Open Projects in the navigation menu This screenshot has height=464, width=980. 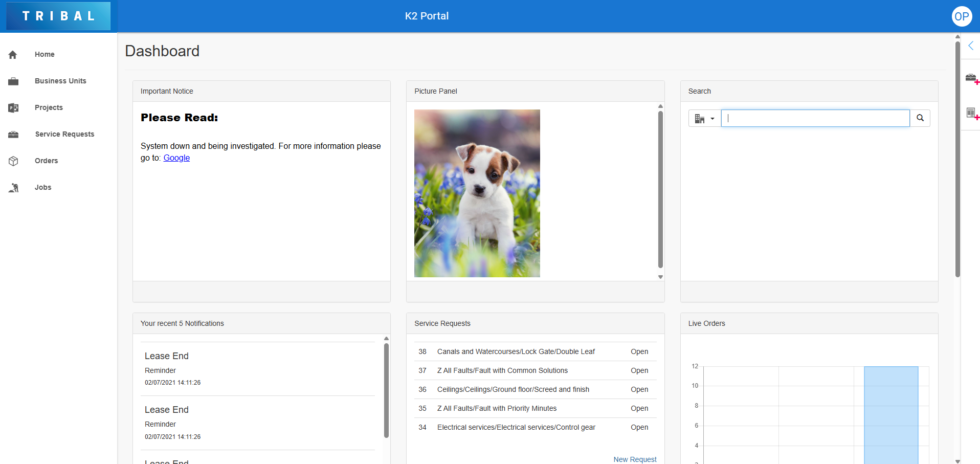coord(49,107)
